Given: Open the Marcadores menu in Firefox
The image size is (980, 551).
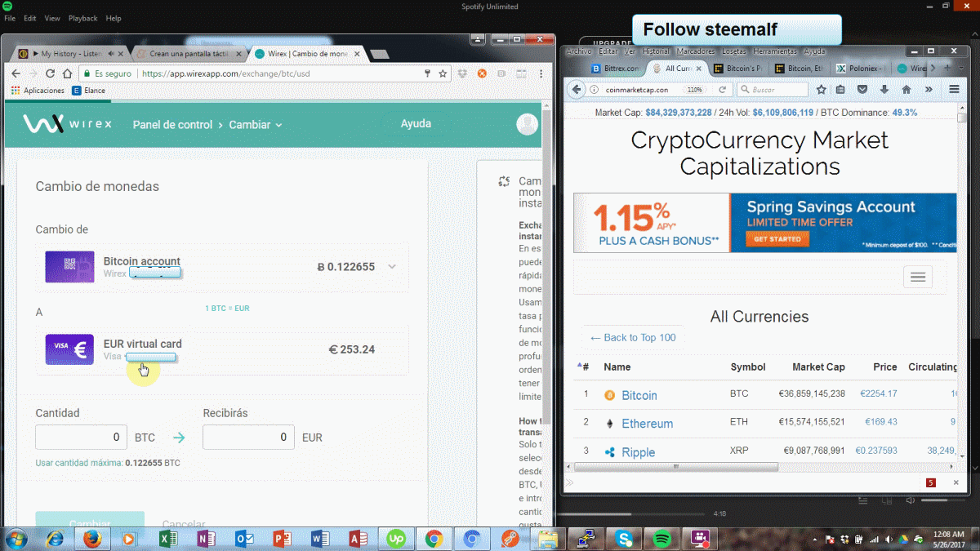Looking at the screenshot, I should click(696, 51).
